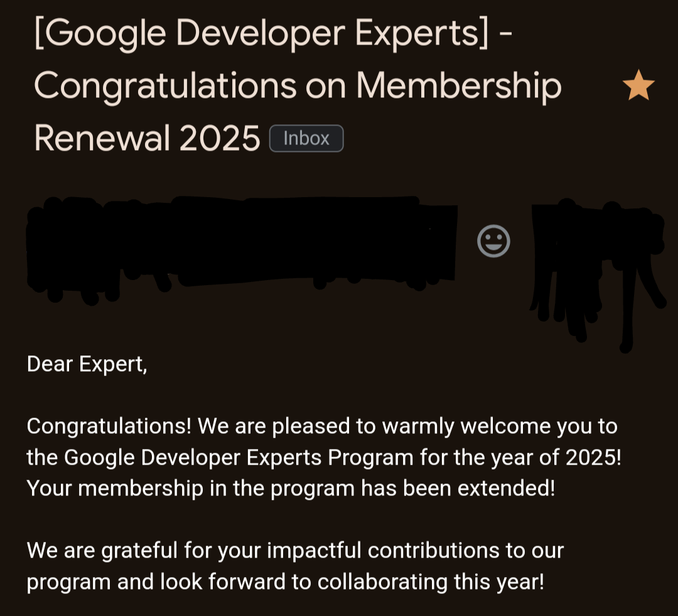Click the word 'Congratulations!' in the body
Viewport: 678px width, 616px height.
109,426
